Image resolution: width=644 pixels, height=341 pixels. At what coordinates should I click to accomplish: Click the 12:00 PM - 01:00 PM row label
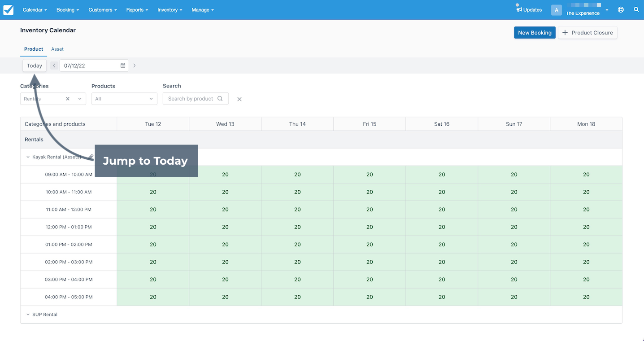coord(69,227)
